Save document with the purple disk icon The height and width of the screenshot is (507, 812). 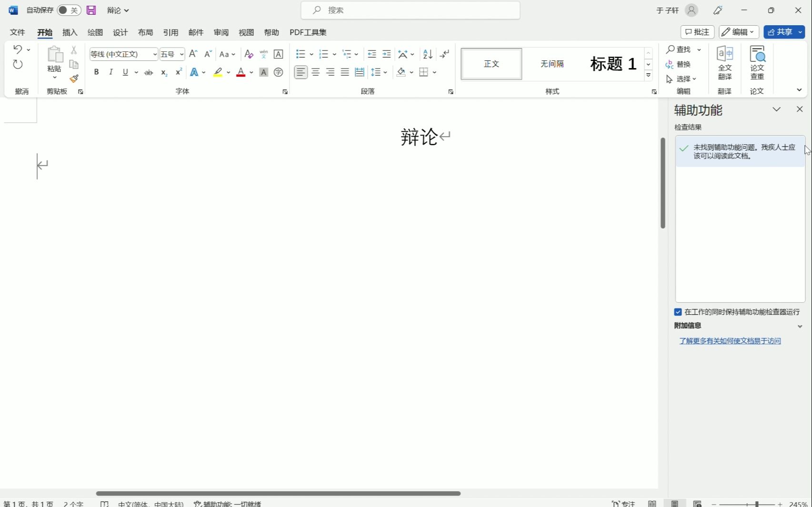point(91,10)
